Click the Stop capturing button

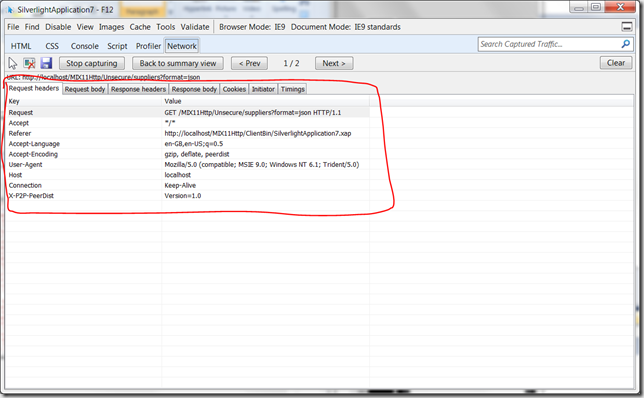tap(92, 63)
